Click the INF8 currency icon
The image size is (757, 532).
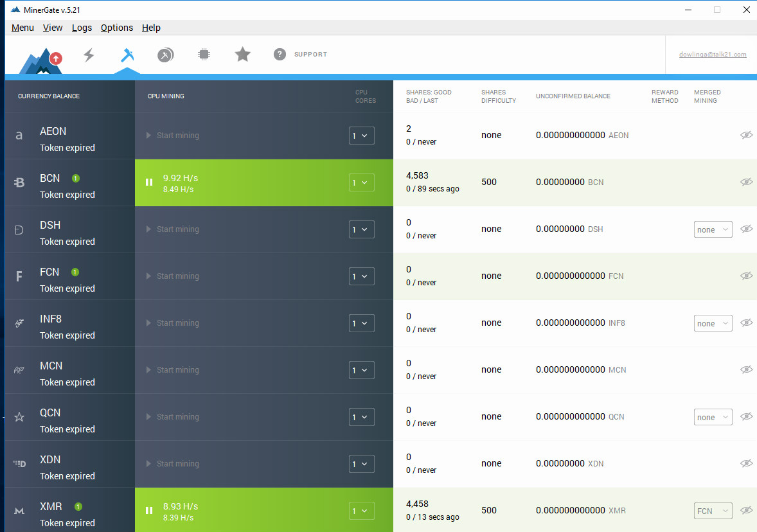point(19,323)
